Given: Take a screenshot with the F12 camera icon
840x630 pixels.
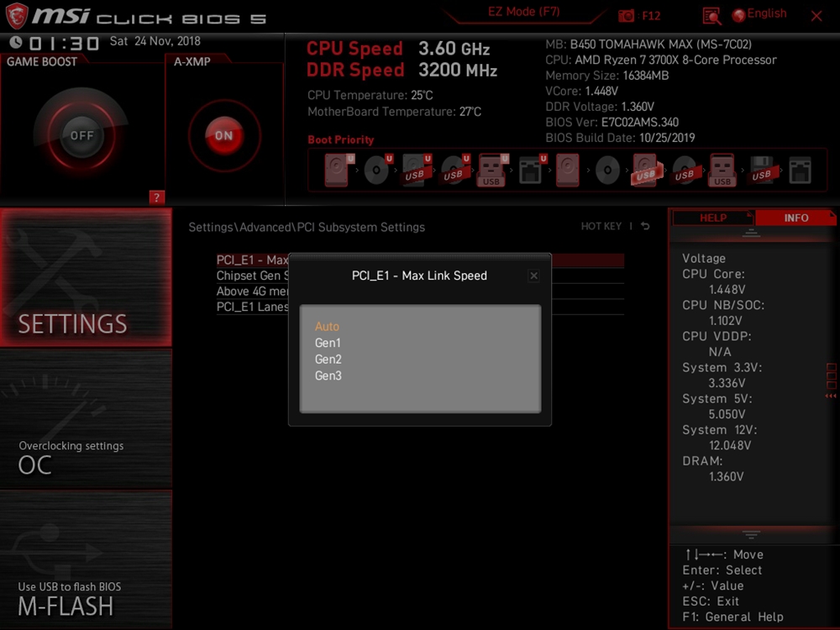Looking at the screenshot, I should 626,15.
